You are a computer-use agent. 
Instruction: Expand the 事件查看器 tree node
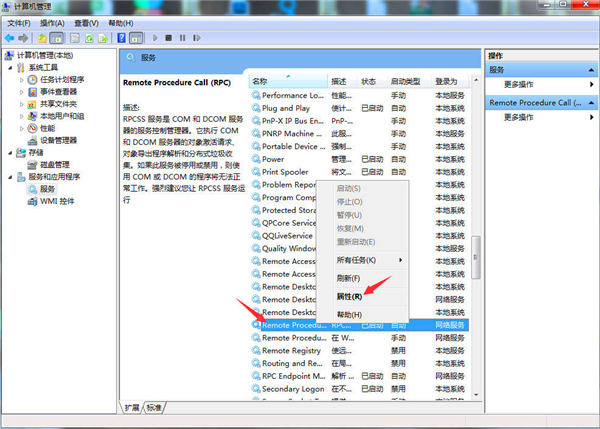click(21, 92)
